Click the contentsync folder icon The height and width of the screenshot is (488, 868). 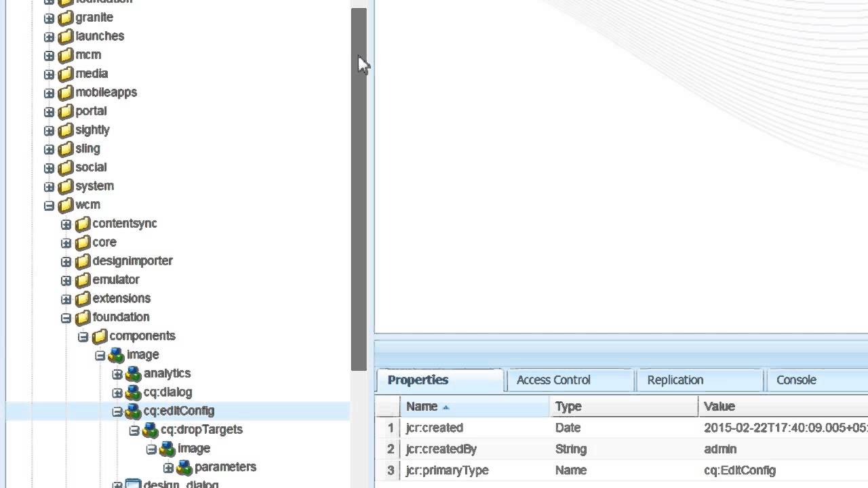(x=83, y=224)
